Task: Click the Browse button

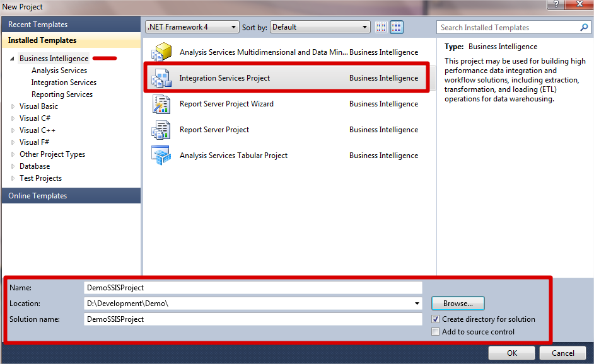Action: coord(458,303)
